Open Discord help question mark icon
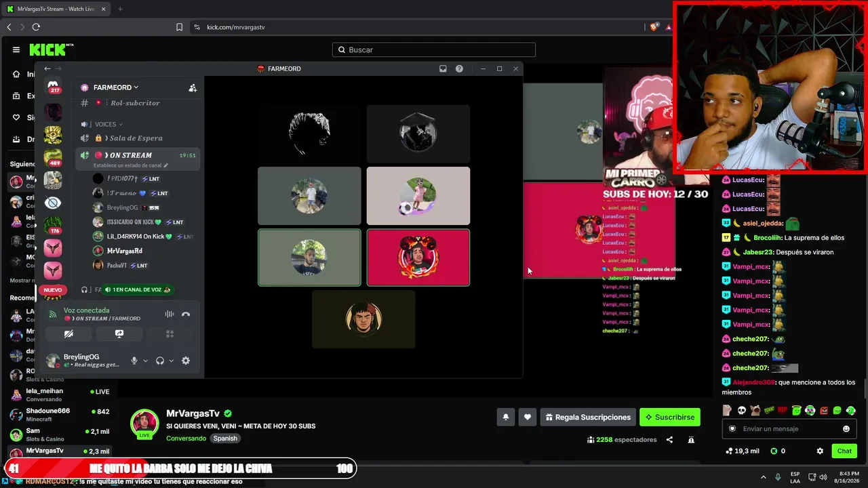Image resolution: width=868 pixels, height=488 pixels. point(459,68)
